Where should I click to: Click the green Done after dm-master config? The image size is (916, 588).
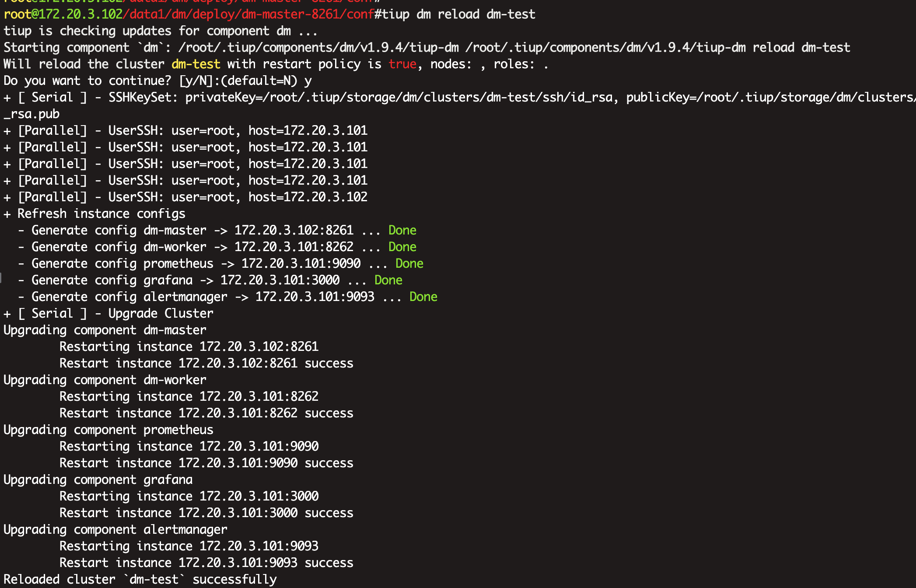click(x=402, y=231)
